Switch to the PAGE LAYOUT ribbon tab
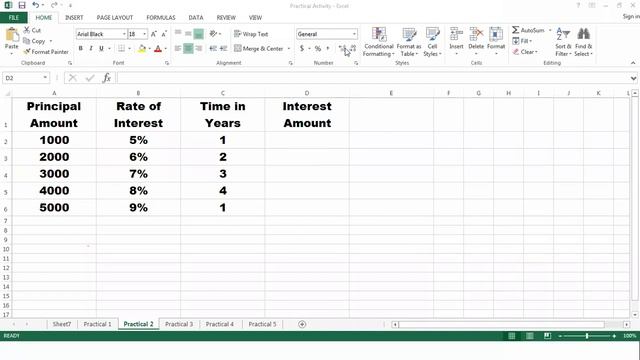 point(115,18)
